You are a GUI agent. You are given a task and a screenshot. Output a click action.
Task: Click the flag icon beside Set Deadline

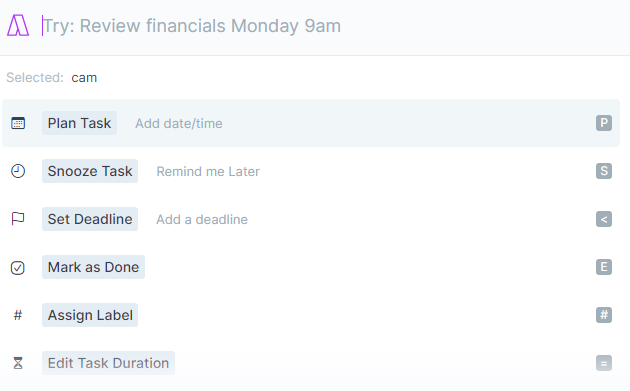tap(18, 219)
